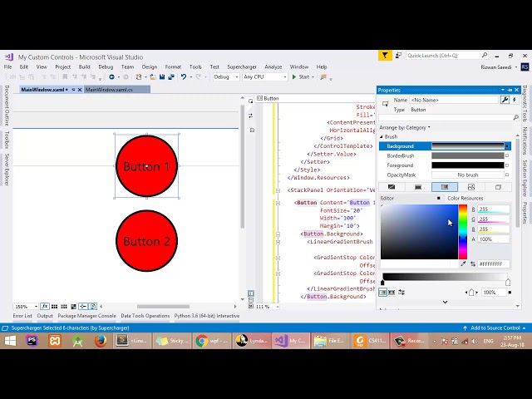Click the Reverse gradient stops icon

pyautogui.click(x=401, y=292)
